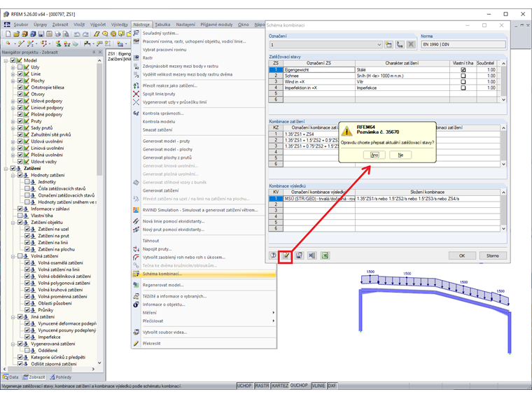Collapse the Hodnoty zatížení tree node
Screen dimensions: 532x399
tap(13, 175)
